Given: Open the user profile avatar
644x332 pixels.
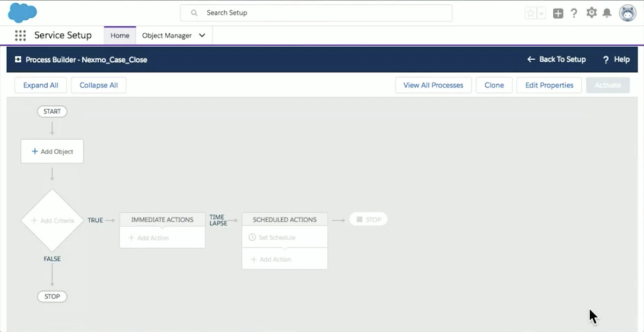Looking at the screenshot, I should 627,13.
